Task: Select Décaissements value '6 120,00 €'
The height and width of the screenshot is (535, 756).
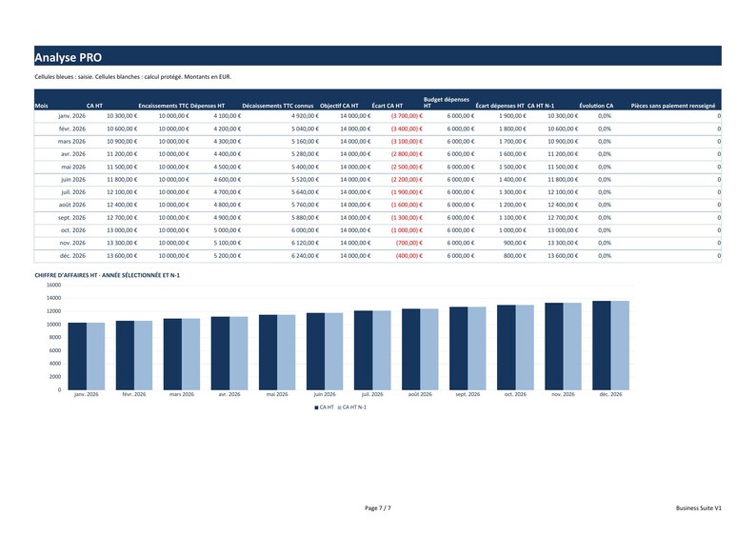Action: (x=306, y=244)
